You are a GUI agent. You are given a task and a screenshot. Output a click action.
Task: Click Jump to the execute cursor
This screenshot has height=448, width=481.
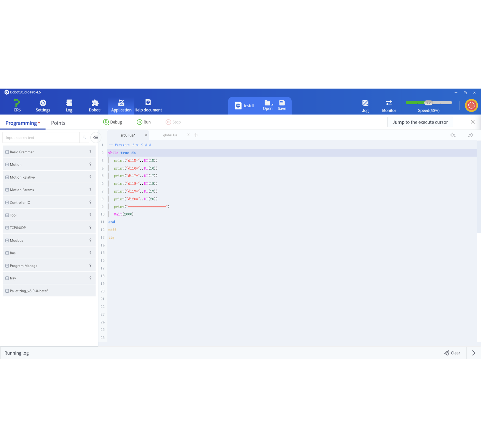[x=420, y=122]
